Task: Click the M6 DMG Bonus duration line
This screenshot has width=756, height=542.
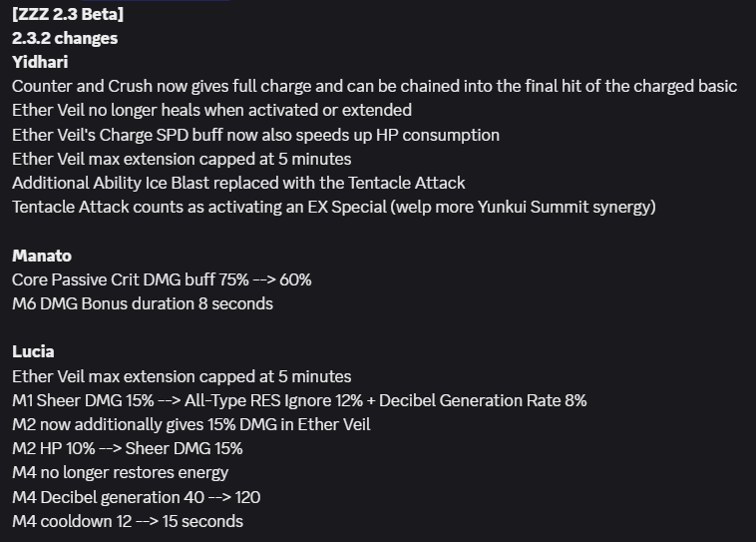Action: coord(143,303)
